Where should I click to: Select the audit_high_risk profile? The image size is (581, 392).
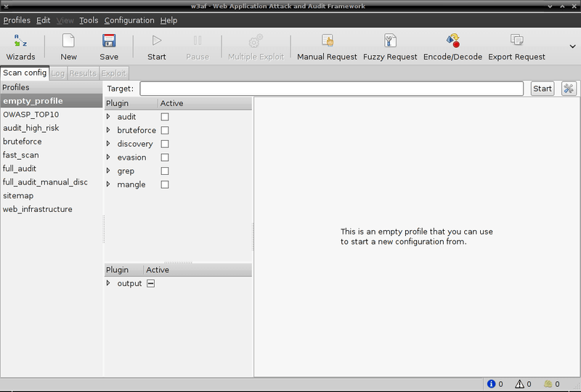coord(51,128)
